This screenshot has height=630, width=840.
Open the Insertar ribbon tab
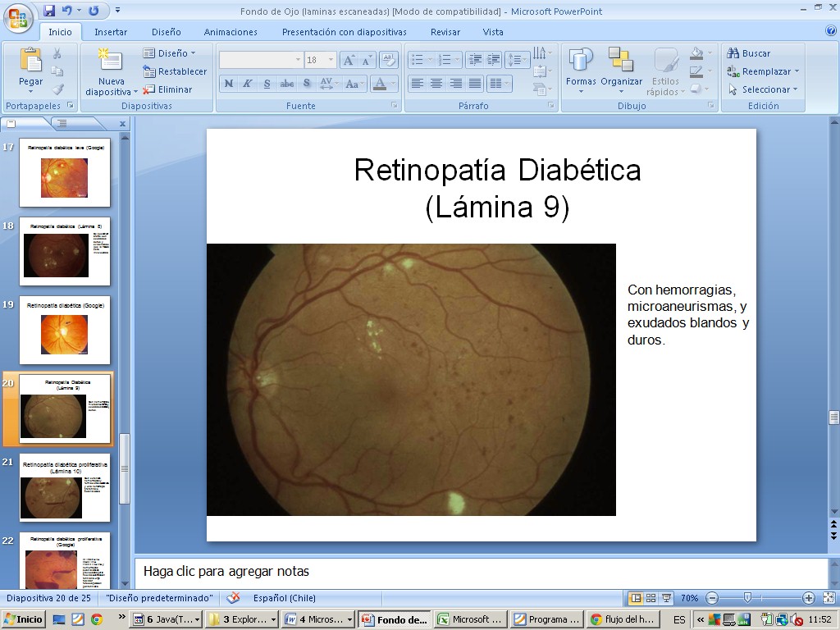111,32
